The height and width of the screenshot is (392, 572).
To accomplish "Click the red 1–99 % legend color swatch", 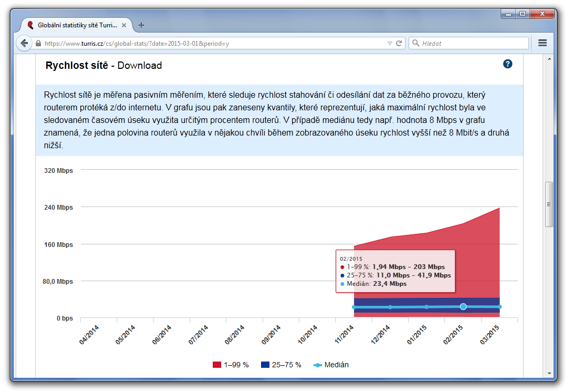I will tap(217, 365).
